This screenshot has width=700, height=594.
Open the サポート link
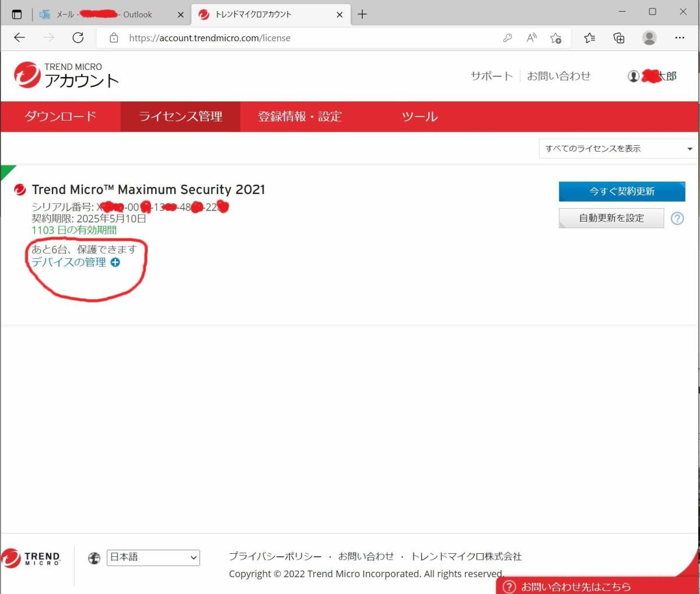491,76
